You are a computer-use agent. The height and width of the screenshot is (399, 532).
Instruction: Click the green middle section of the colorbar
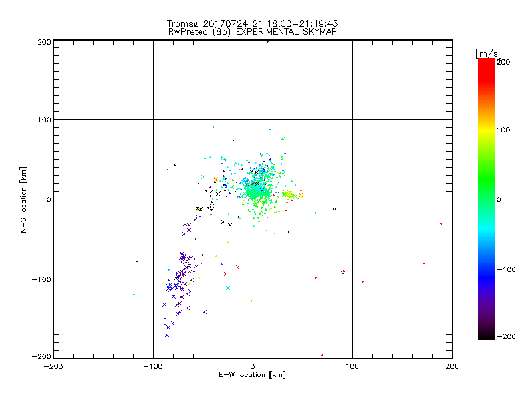[x=486, y=193]
